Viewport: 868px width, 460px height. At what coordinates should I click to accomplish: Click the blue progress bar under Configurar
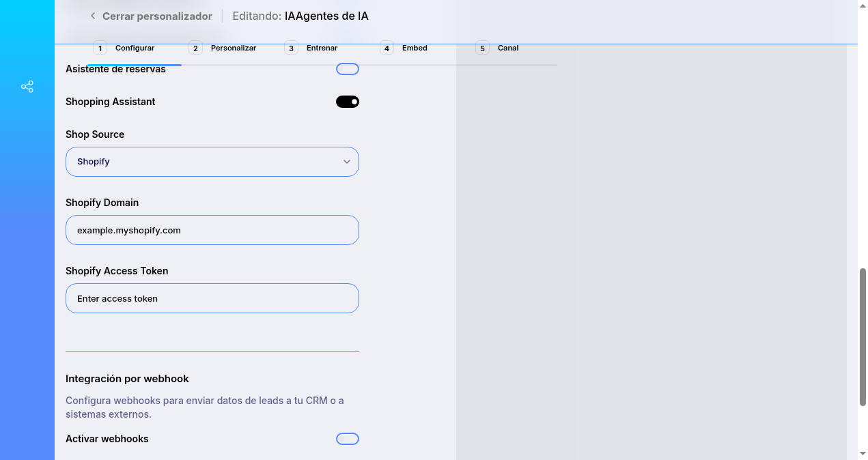pos(135,65)
